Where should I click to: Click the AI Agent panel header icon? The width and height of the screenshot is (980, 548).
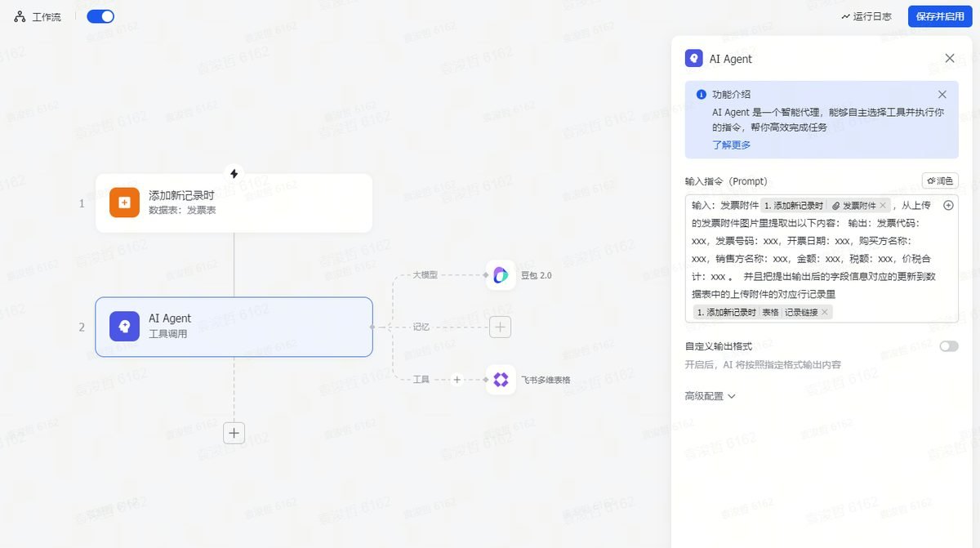[693, 59]
